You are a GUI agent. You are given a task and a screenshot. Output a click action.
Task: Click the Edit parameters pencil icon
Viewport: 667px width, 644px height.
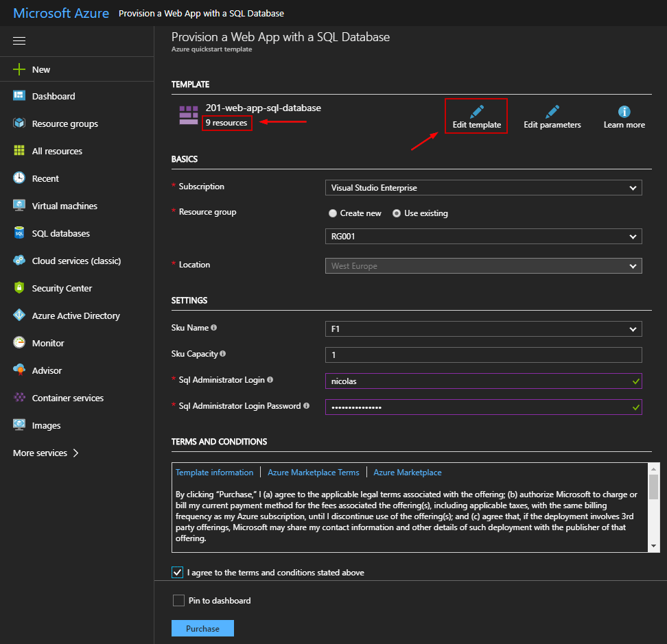tap(552, 112)
